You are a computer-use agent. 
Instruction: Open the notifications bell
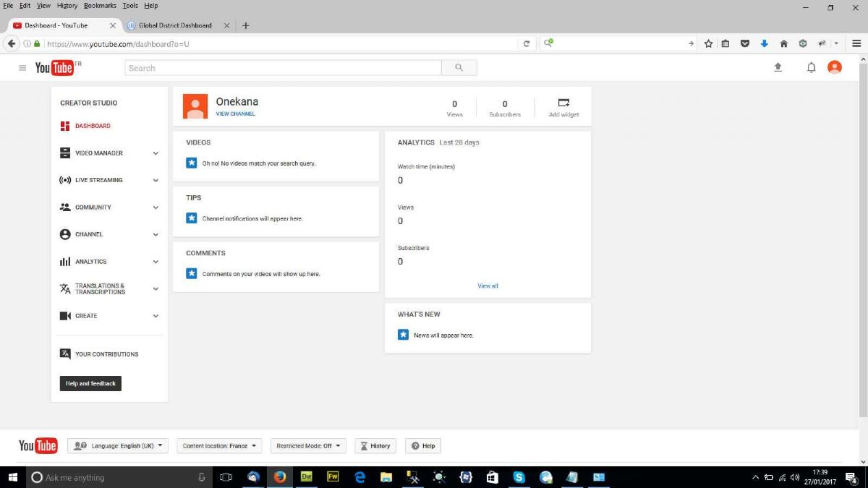pos(812,67)
